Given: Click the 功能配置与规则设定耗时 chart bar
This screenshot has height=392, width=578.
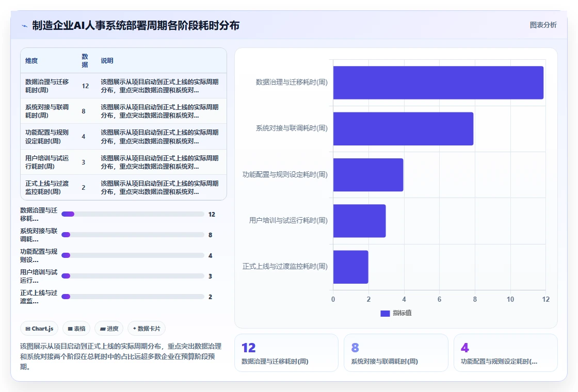Looking at the screenshot, I should pos(368,175).
